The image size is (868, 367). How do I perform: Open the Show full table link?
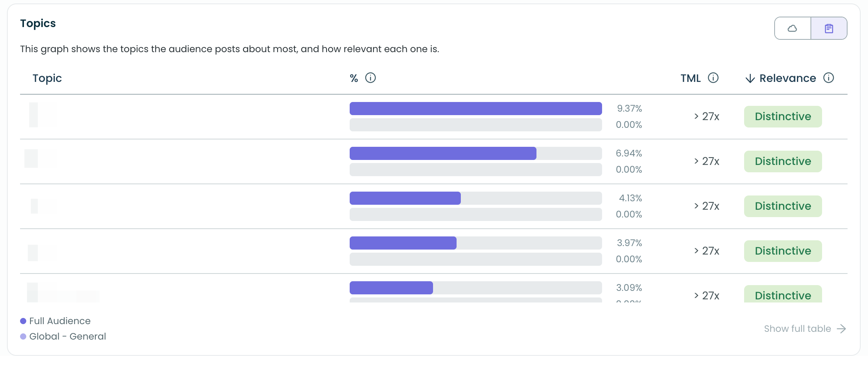tap(797, 329)
